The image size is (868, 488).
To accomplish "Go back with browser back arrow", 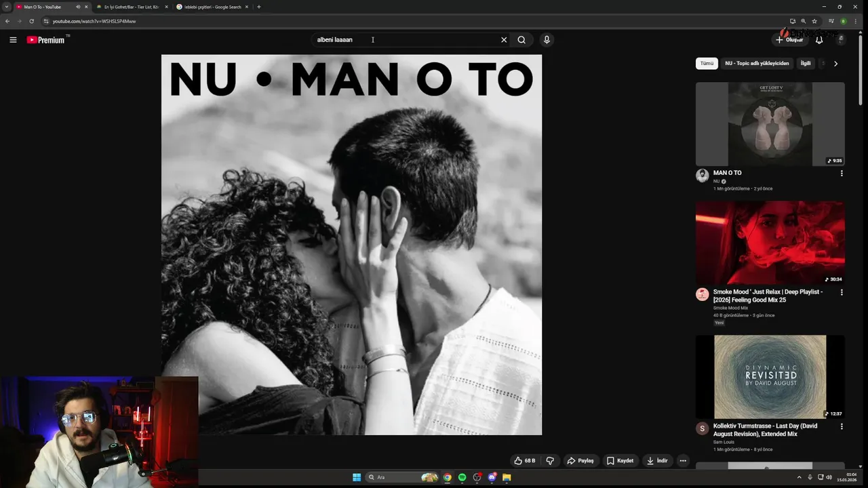I will coord(7,21).
